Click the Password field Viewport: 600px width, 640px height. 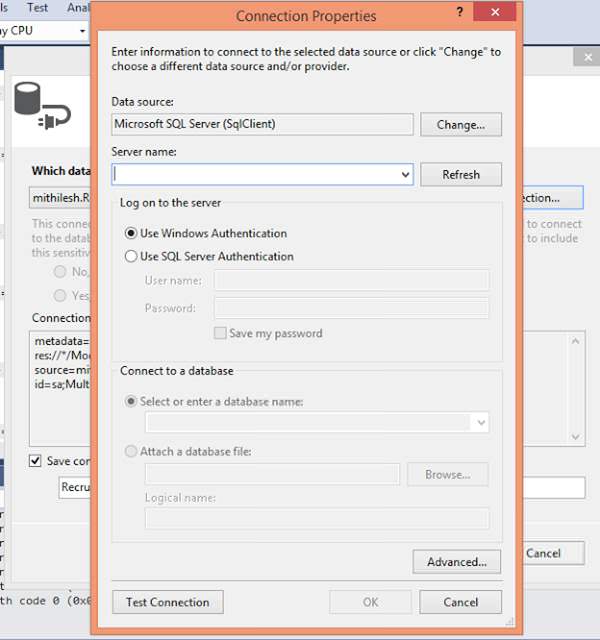point(351,308)
